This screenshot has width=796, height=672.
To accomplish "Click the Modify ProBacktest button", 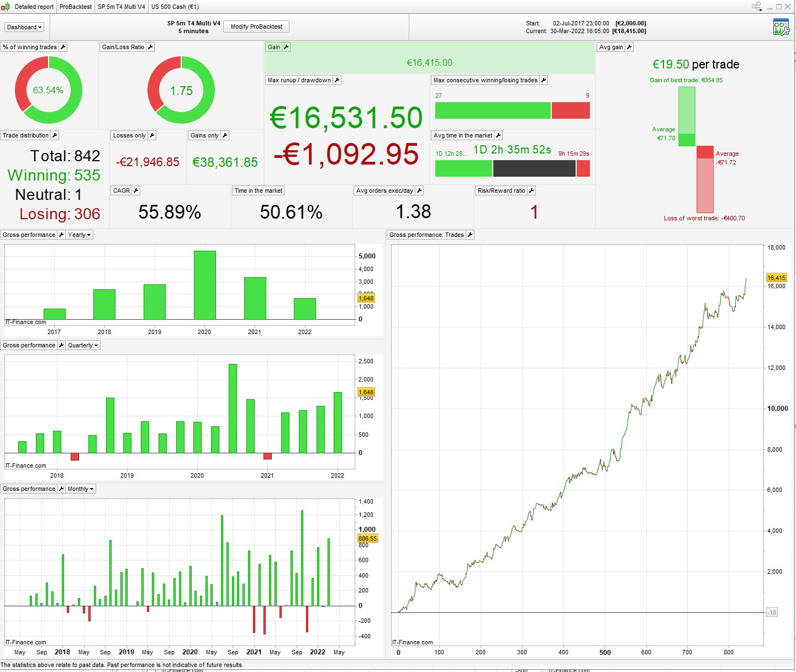I will tap(256, 27).
